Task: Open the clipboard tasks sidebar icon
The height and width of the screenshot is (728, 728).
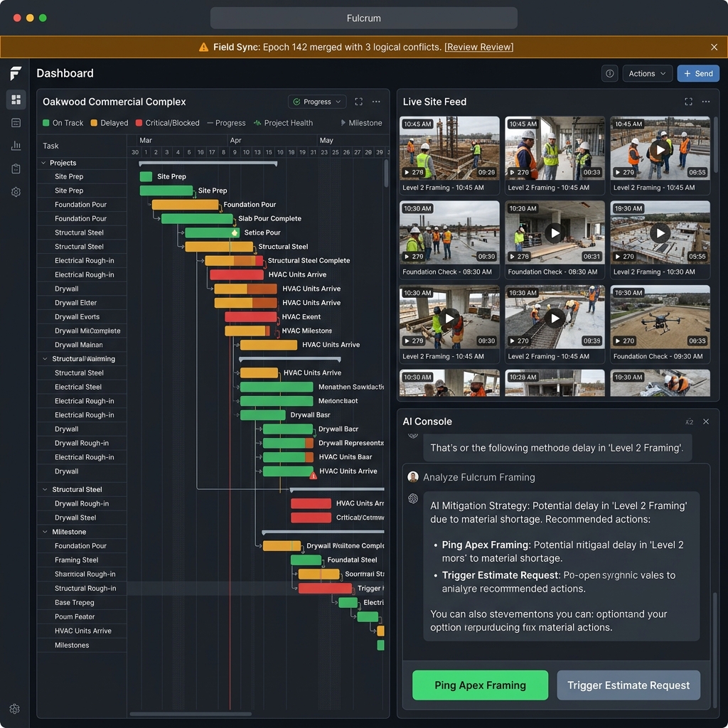Action: pyautogui.click(x=16, y=168)
